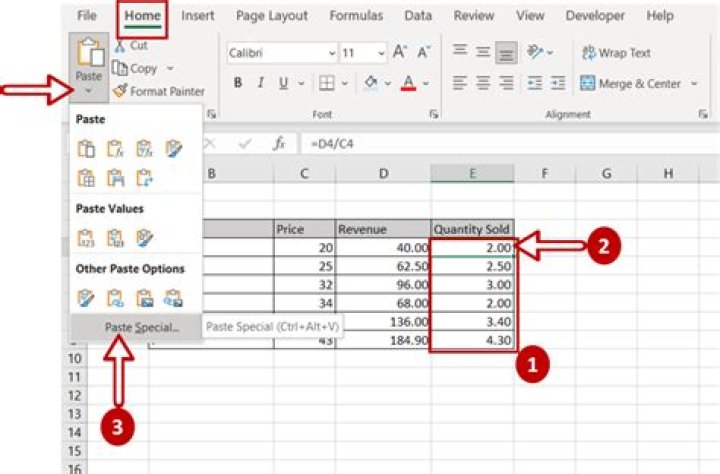Viewport: 720px width, 474px height.
Task: Open Paste Special menu entry
Action: coord(136,327)
